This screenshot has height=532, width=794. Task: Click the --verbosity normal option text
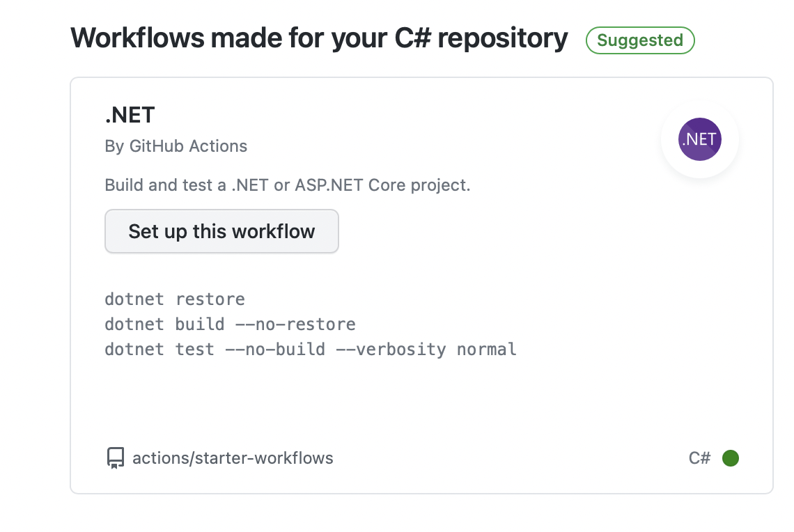click(x=426, y=349)
